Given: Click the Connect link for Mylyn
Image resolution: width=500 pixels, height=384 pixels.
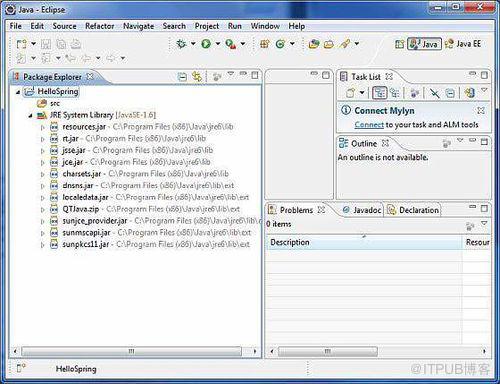Looking at the screenshot, I should (369, 125).
